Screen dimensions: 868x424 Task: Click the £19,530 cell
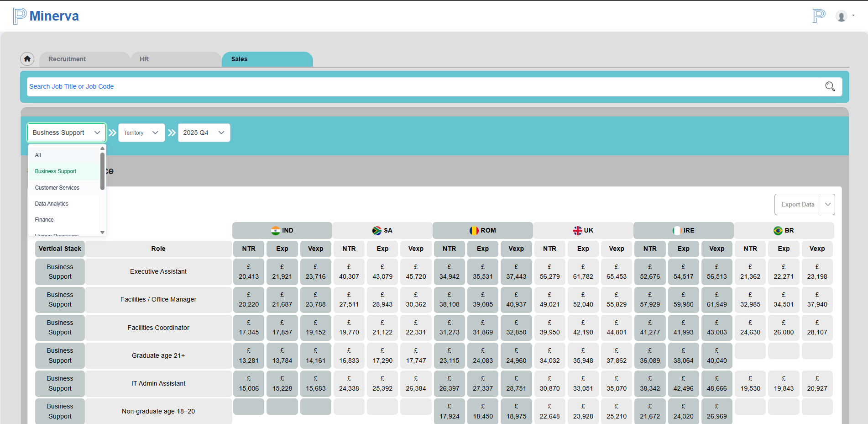(750, 383)
